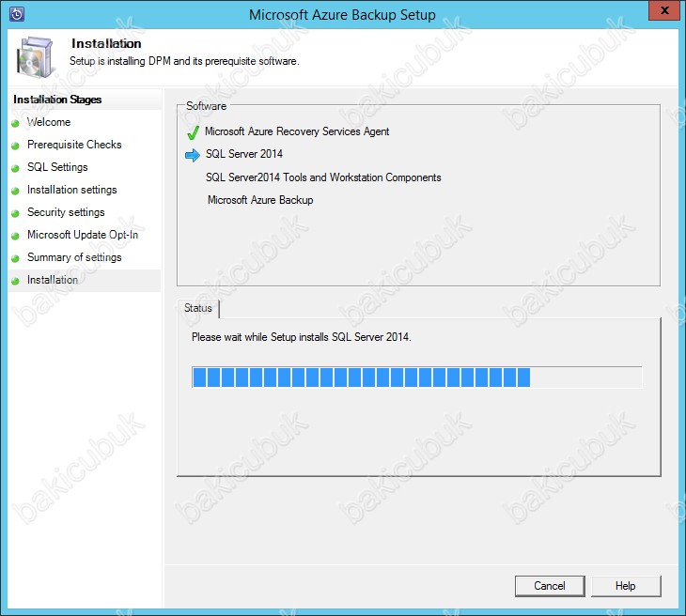Select the Summary of settings stage
Screen dimensions: 686x616
[x=74, y=257]
